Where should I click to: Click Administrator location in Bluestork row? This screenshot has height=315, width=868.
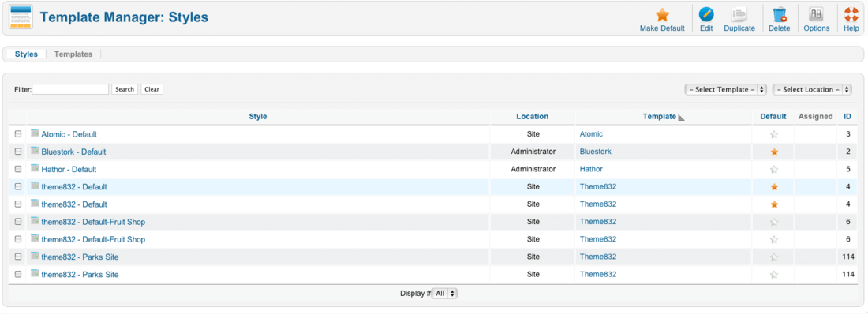(533, 152)
